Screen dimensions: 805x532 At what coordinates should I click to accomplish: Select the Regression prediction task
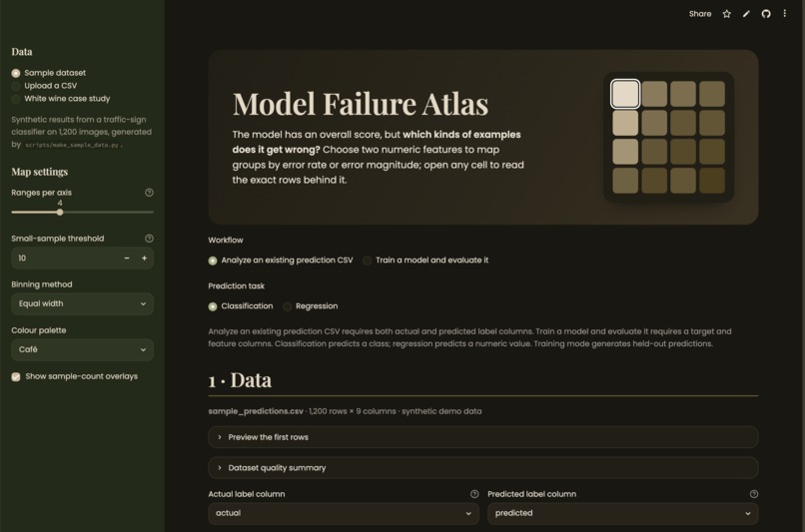pyautogui.click(x=310, y=306)
